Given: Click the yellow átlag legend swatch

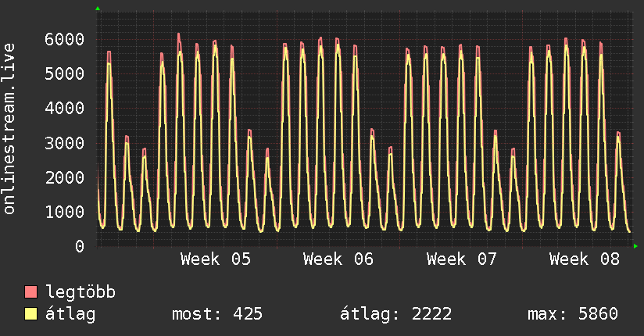Looking at the screenshot, I should click(30, 314).
